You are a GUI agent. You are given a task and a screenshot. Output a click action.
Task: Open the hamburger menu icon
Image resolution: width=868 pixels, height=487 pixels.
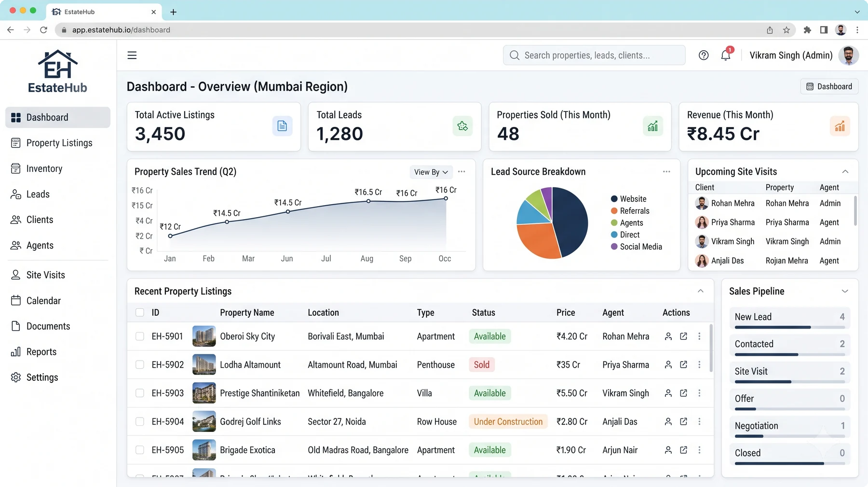pos(132,55)
